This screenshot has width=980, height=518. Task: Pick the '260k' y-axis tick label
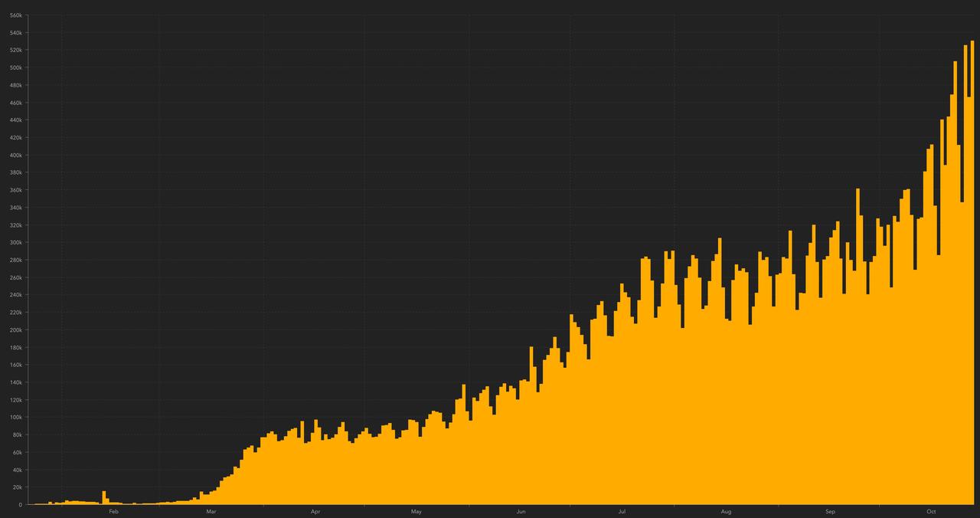[x=15, y=277]
